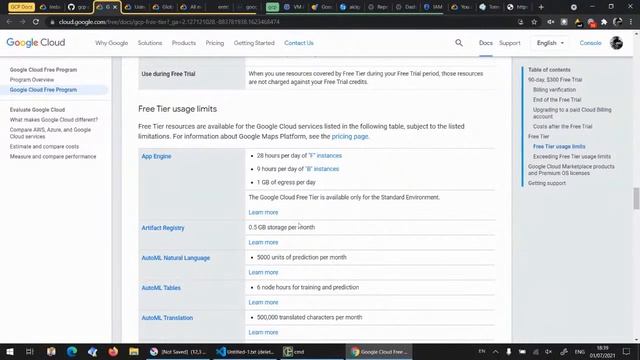Jump to End of the Free Trial
Image resolution: width=640 pixels, height=360 pixels.
coord(557,100)
